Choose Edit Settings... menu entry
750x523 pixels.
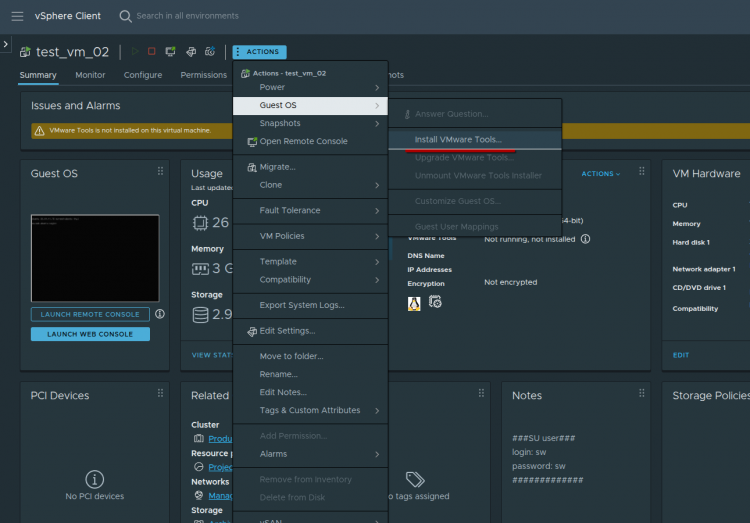[310, 331]
